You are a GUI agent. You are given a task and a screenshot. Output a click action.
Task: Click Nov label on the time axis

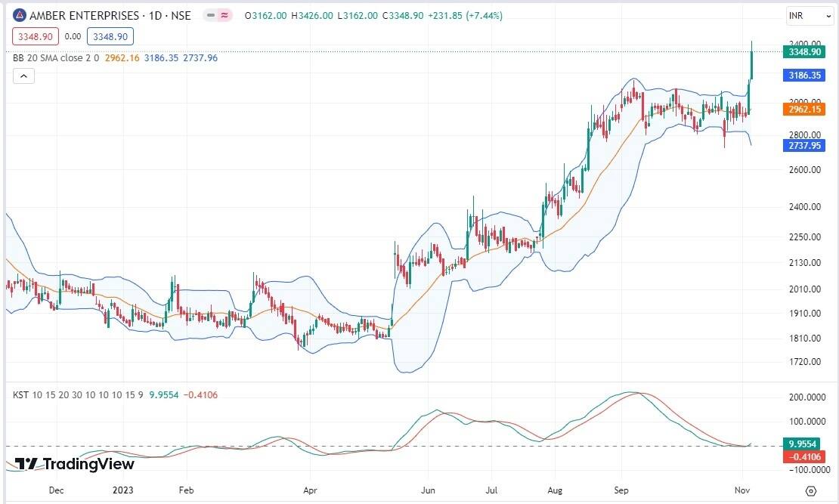(742, 490)
